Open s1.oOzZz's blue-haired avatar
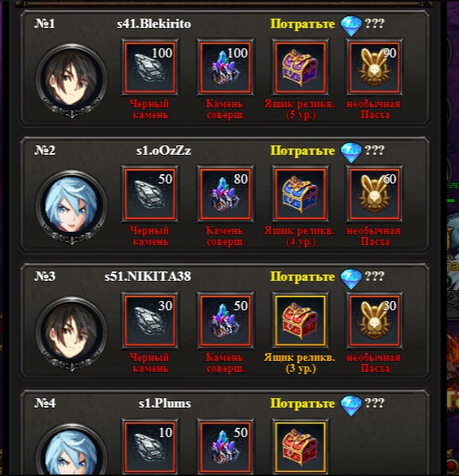This screenshot has width=459, height=476. click(x=72, y=207)
